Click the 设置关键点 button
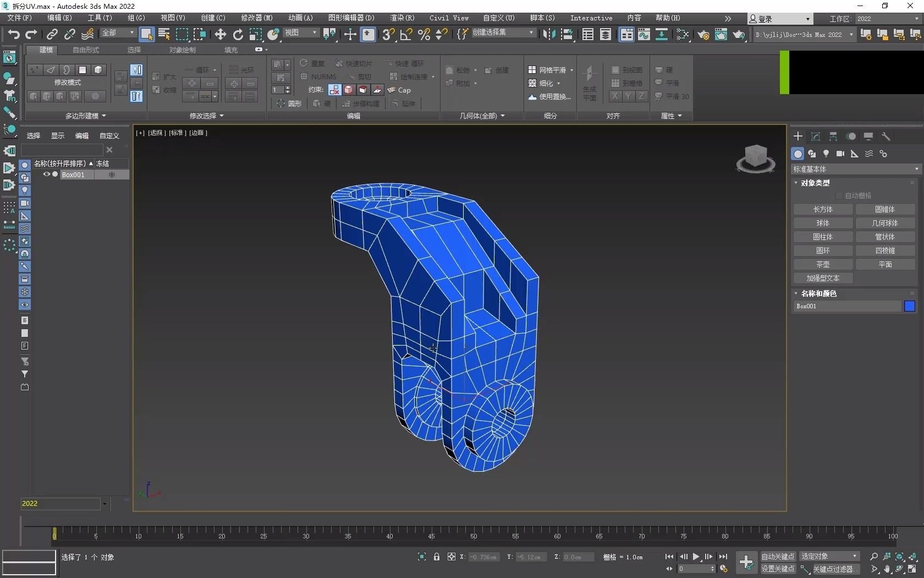 point(778,569)
